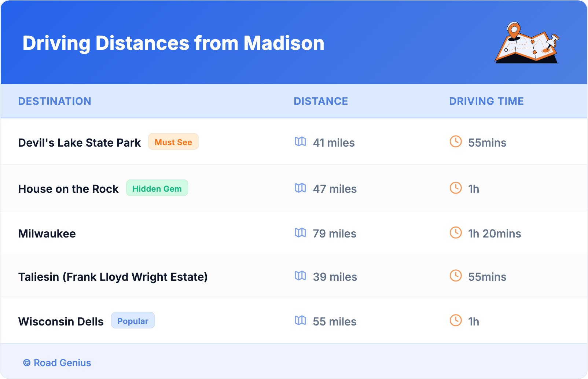588x379 pixels.
Task: Click the map icon beside 47 miles
Action: click(300, 188)
